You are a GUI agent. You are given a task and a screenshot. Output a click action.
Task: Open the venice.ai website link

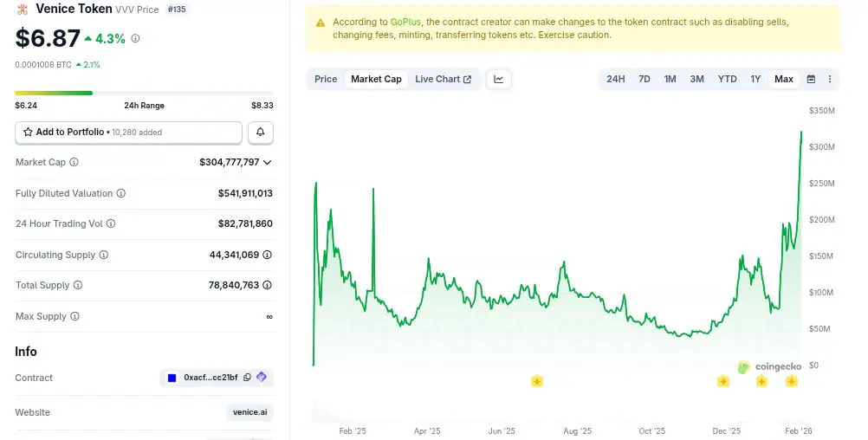[250, 412]
